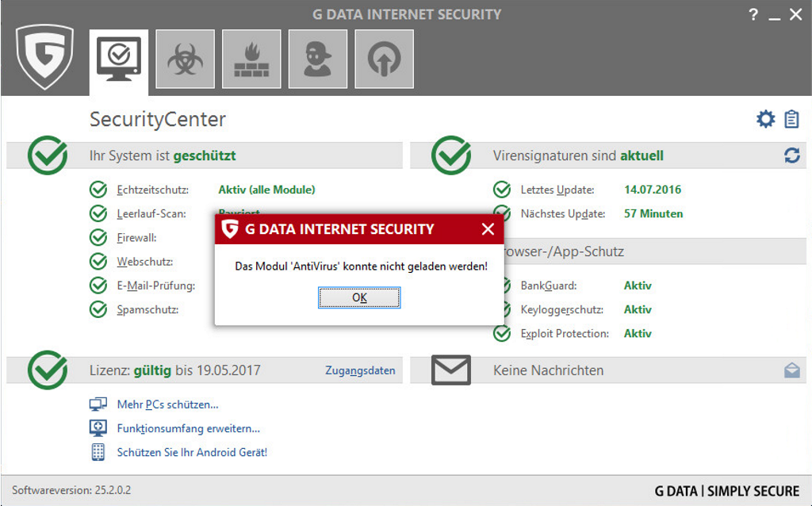Toggle the Spamschutz status checkmark
This screenshot has width=812, height=506.
[98, 309]
